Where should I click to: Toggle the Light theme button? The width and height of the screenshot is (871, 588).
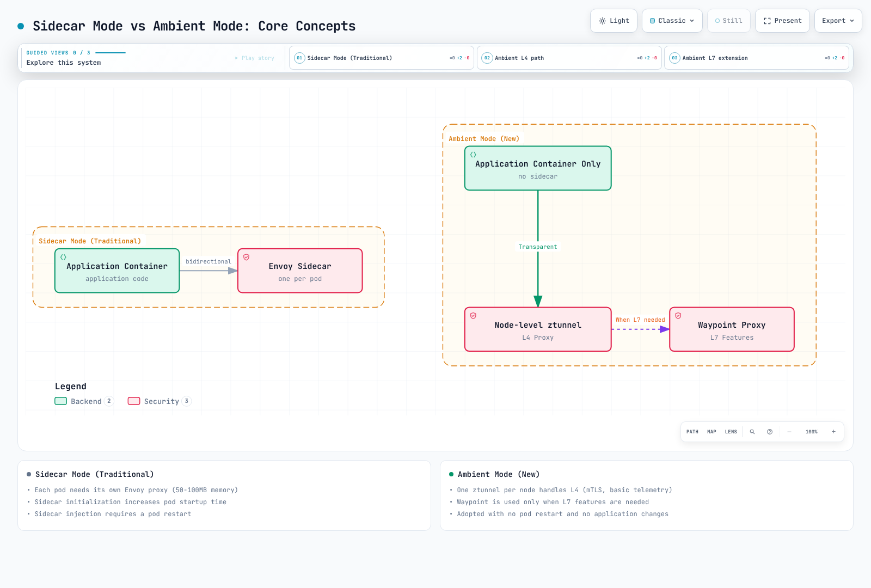point(614,21)
